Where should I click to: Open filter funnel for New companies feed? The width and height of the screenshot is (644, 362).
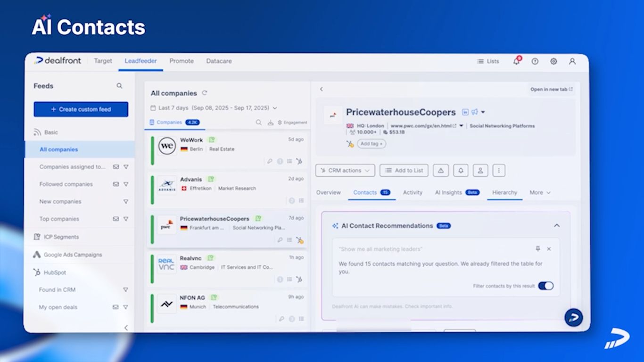126,202
